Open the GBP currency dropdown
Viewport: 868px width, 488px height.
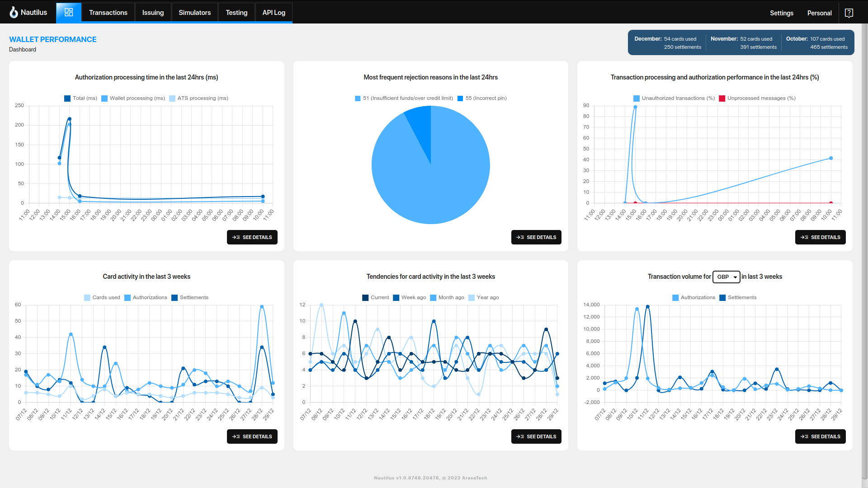(x=726, y=277)
